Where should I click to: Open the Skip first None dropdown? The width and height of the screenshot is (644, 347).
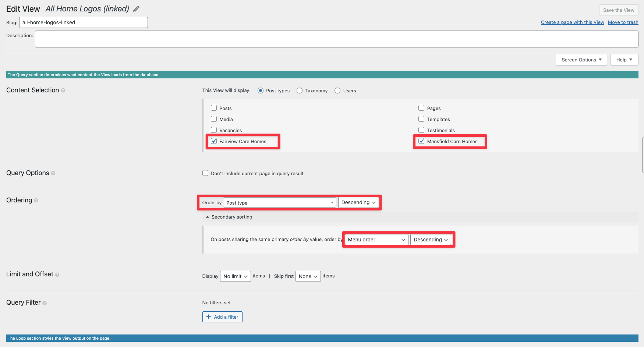(x=308, y=276)
